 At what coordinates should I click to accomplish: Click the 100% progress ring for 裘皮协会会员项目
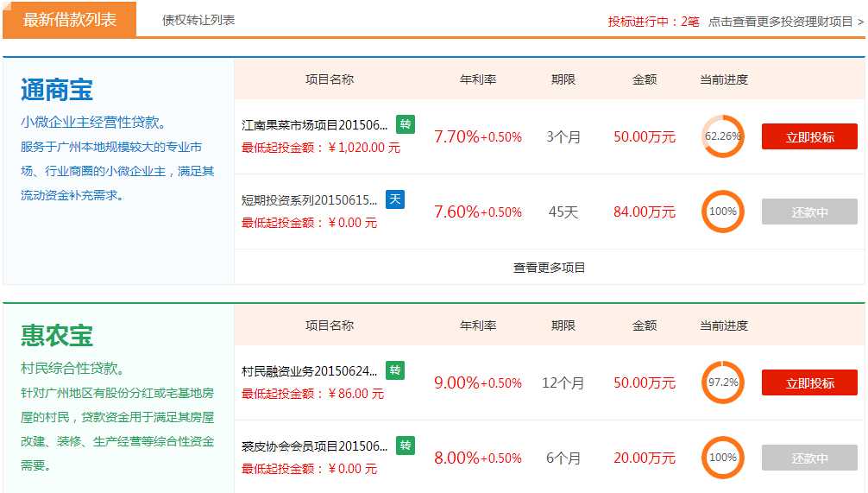pos(722,458)
